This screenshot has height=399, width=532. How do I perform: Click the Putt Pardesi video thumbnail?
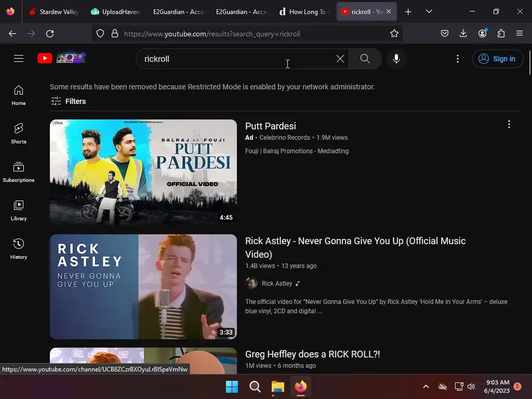pyautogui.click(x=143, y=171)
